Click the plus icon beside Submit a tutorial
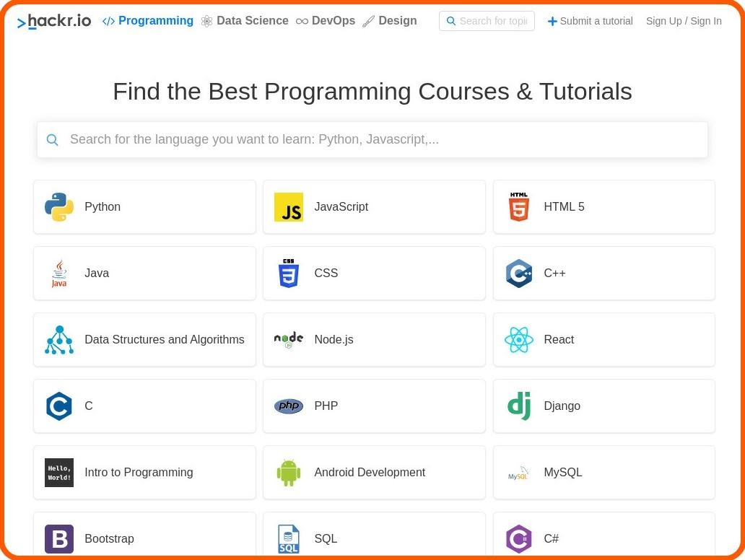Image resolution: width=745 pixels, height=560 pixels. 552,22
